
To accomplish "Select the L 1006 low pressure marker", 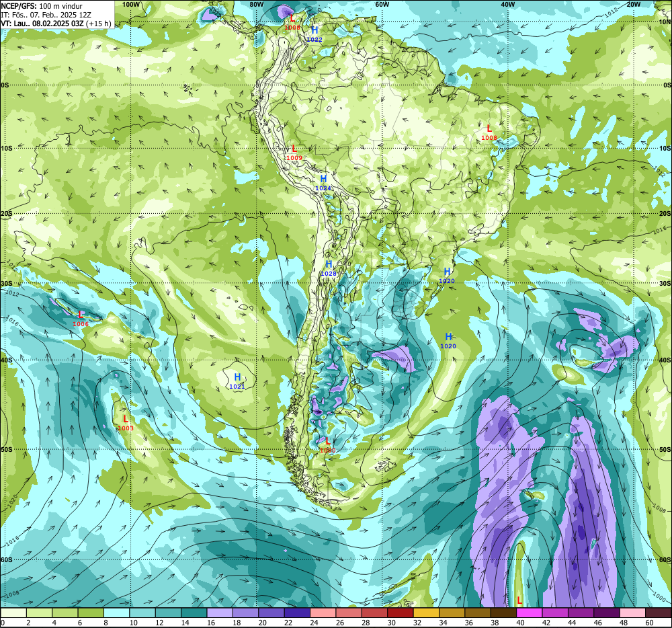I will click(81, 319).
